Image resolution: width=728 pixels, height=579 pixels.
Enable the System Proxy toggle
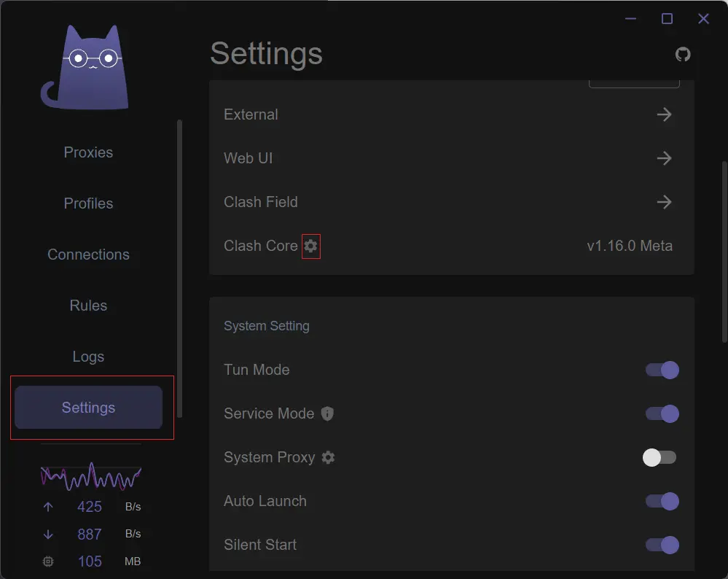(659, 457)
